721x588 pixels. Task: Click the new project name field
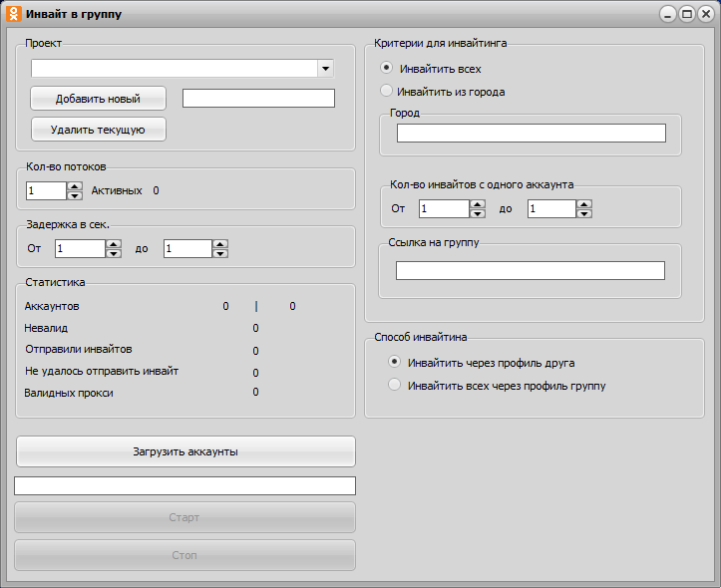click(258, 98)
